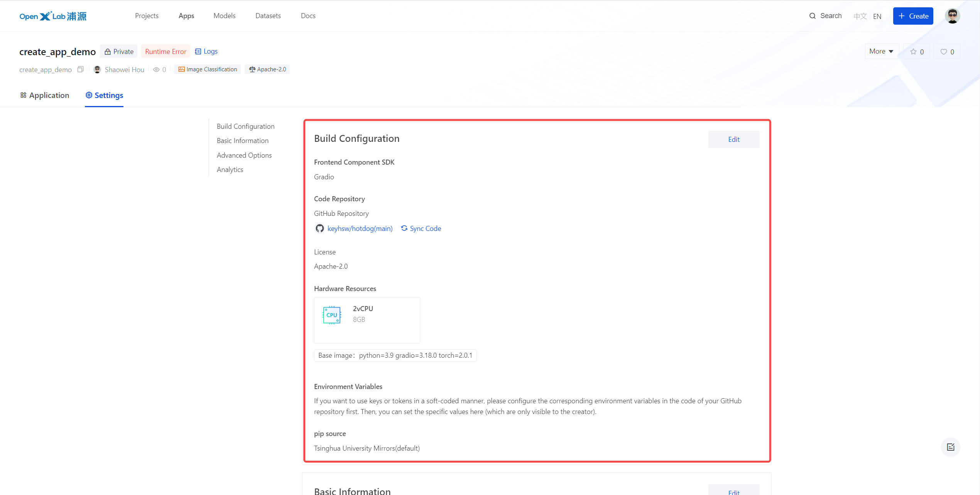Open Models in top navigation
Image resolution: width=980 pixels, height=495 pixels.
coord(225,16)
